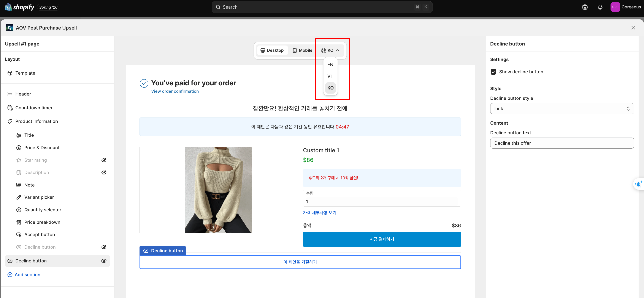Click the Quantity selector plus icon

click(19, 210)
